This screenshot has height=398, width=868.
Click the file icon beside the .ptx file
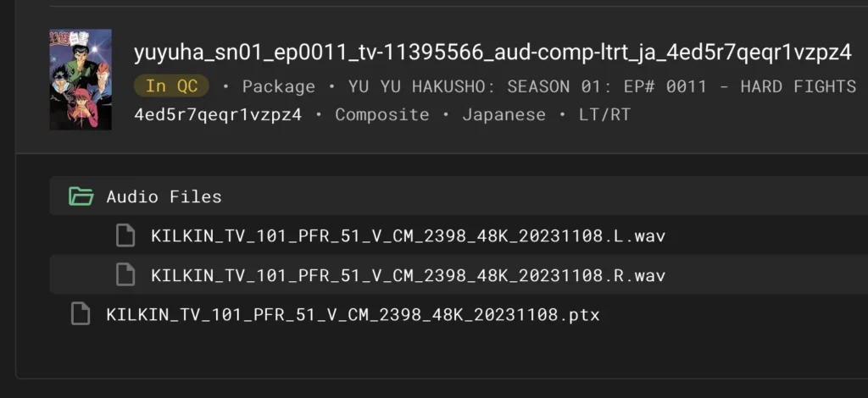coord(81,315)
